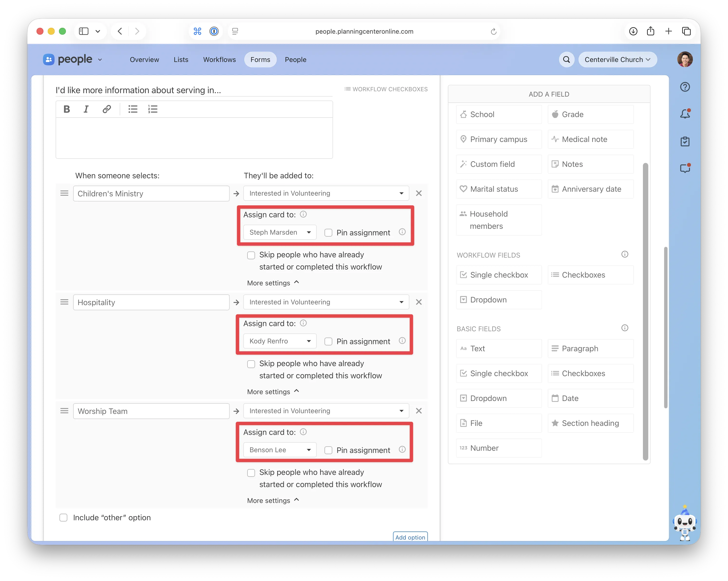The image size is (728, 581).
Task: Click the Safari address bar
Action: click(x=364, y=31)
